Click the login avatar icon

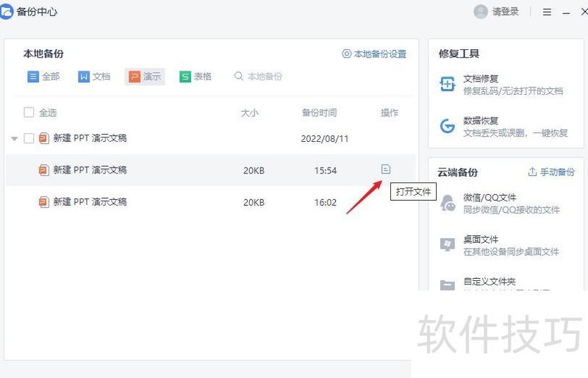[481, 12]
